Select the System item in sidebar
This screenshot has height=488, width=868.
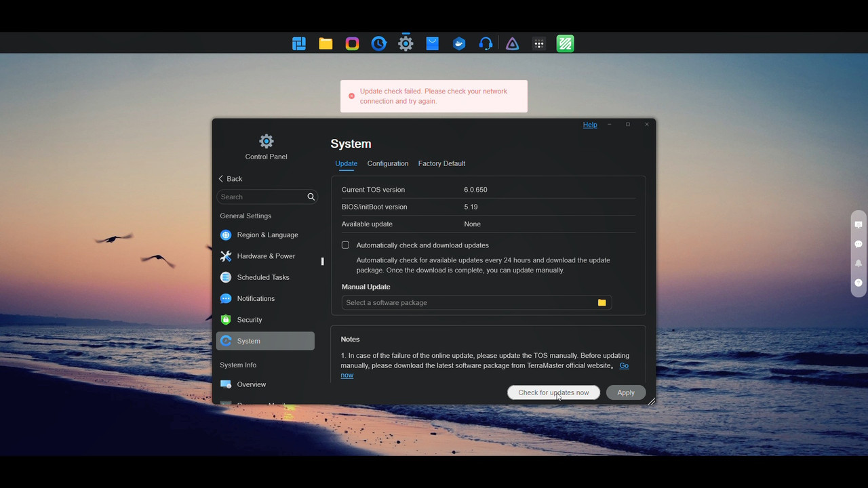[x=265, y=341]
